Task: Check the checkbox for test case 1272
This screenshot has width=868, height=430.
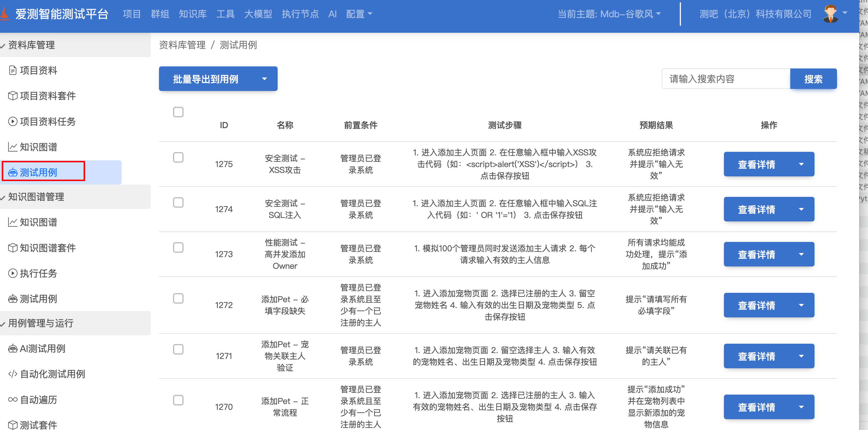Action: [x=178, y=298]
